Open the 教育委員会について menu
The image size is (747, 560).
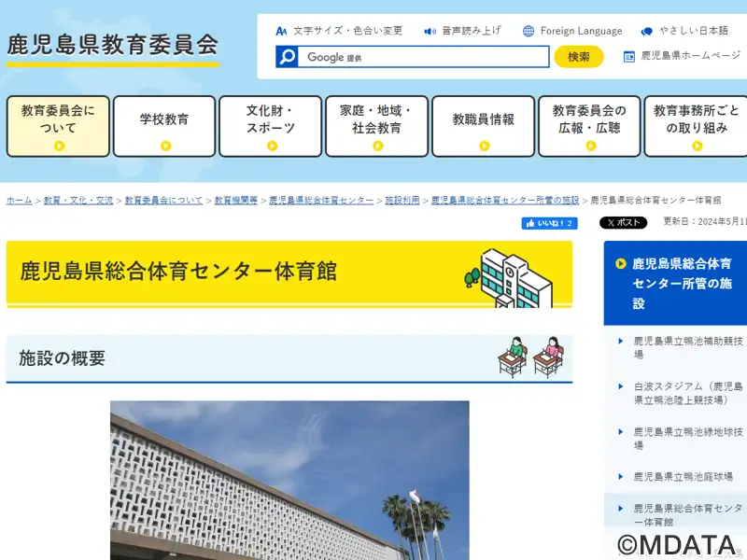[x=58, y=126]
